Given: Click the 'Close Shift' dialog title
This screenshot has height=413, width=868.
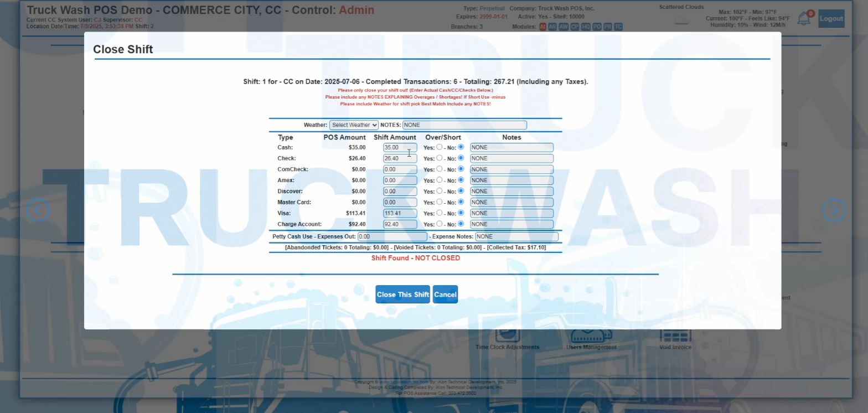Looking at the screenshot, I should [x=123, y=49].
